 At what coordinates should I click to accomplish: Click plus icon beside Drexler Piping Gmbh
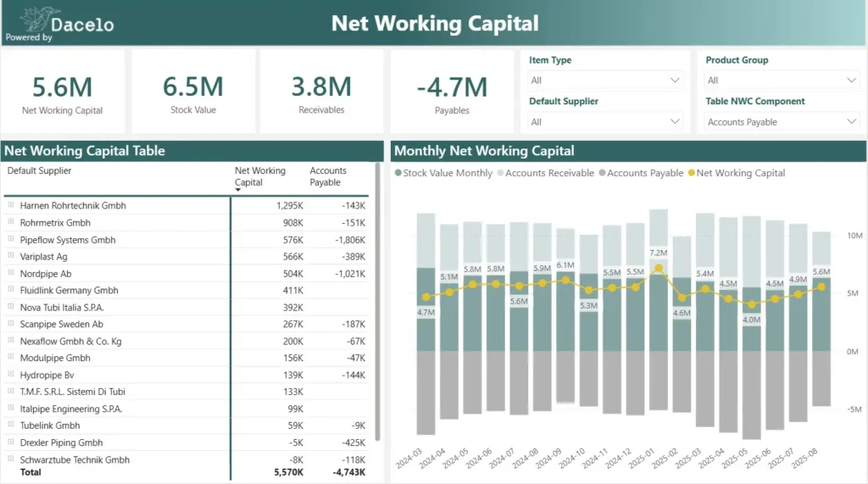point(11,442)
